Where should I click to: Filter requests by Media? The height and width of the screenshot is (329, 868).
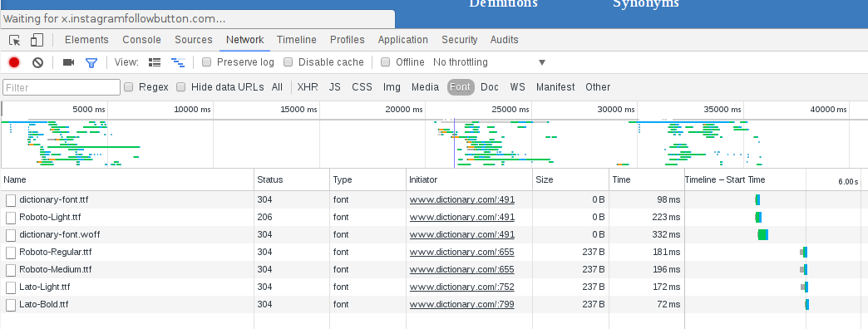[x=425, y=86]
